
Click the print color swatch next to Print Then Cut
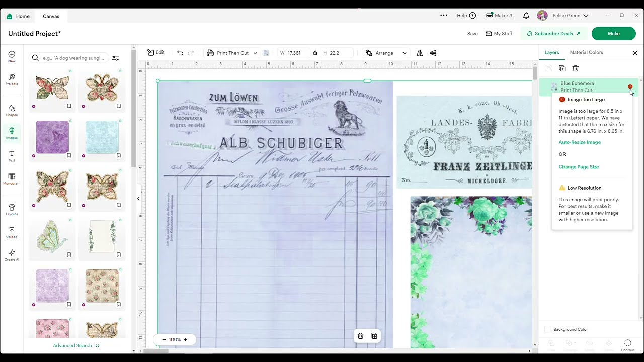point(266,53)
